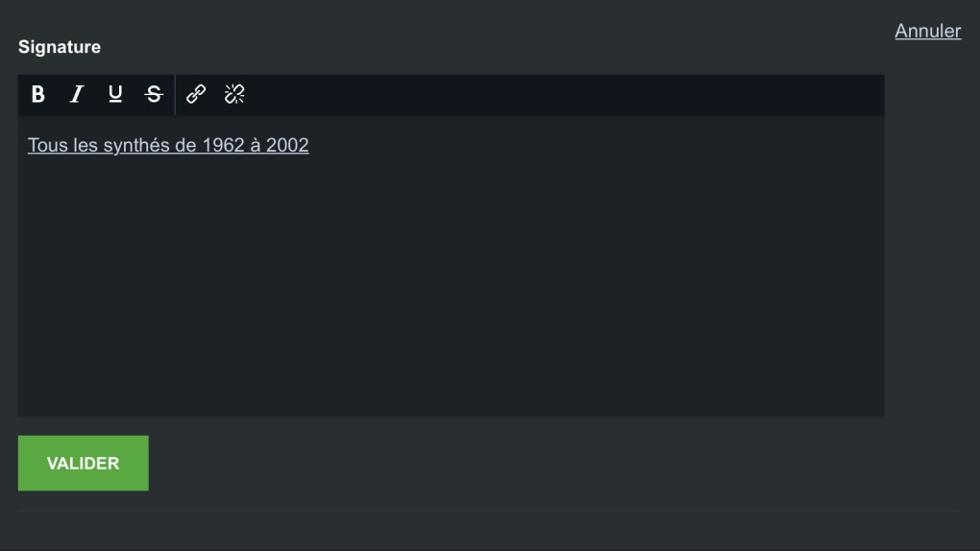
Task: Click the divider line below the VALIDER button
Action: point(489,511)
